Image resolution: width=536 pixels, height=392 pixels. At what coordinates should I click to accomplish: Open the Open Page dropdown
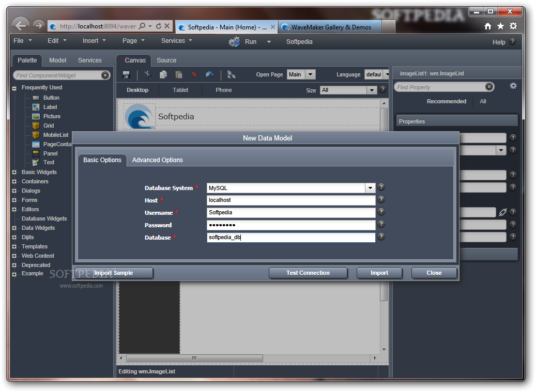tap(310, 74)
